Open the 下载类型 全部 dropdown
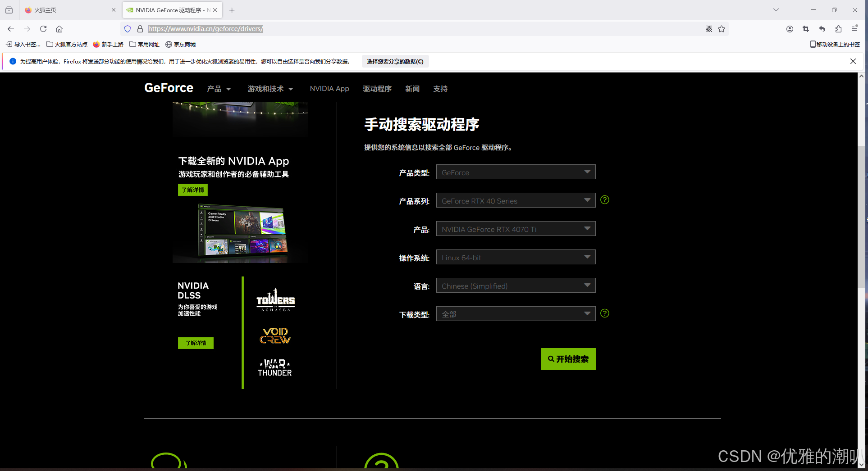 (516, 314)
